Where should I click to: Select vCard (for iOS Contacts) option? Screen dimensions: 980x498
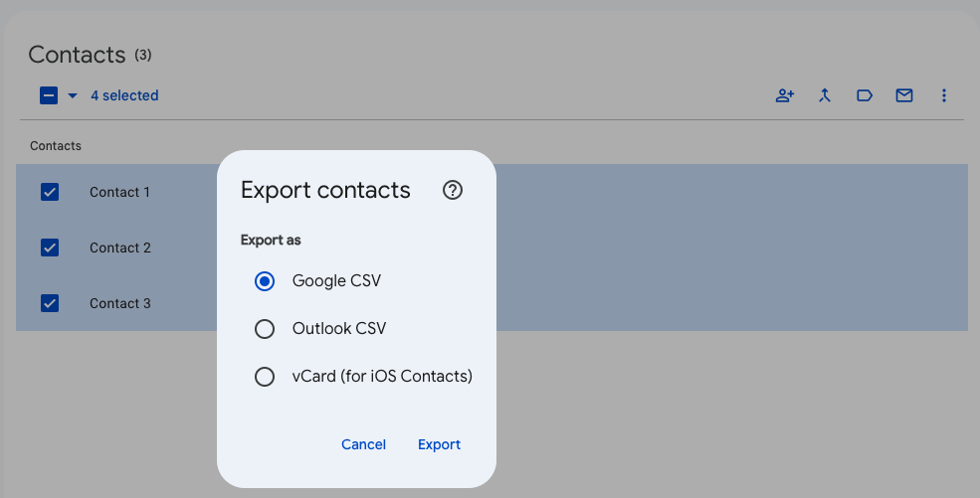[265, 377]
